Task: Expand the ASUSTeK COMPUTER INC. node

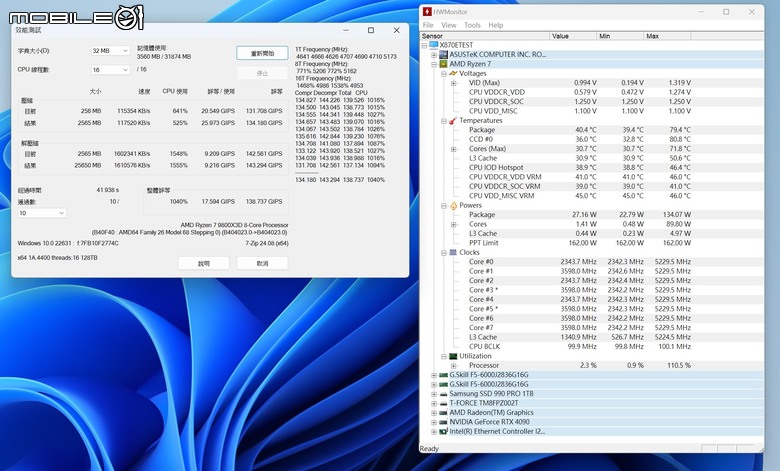Action: [434, 55]
